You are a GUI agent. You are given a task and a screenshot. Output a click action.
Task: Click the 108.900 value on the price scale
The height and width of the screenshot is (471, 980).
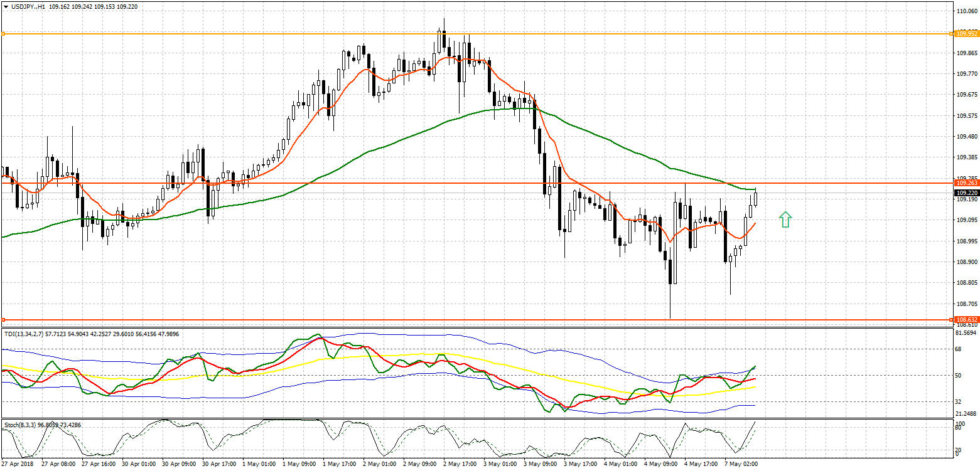(x=966, y=262)
